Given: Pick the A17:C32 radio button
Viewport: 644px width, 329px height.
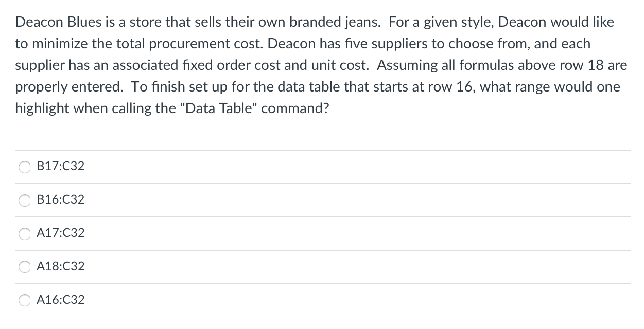Looking at the screenshot, I should (x=25, y=234).
